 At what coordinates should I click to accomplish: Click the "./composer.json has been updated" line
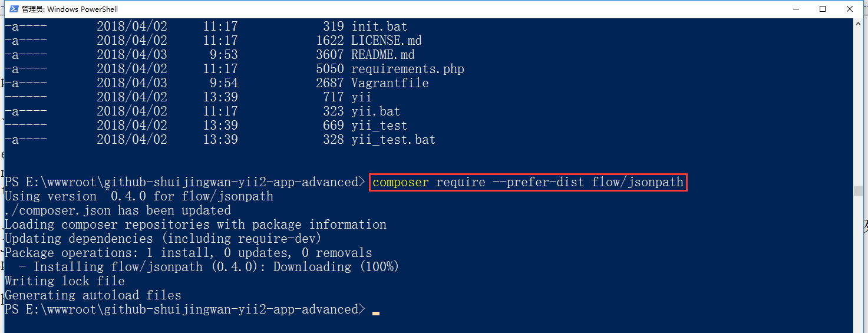click(x=118, y=210)
